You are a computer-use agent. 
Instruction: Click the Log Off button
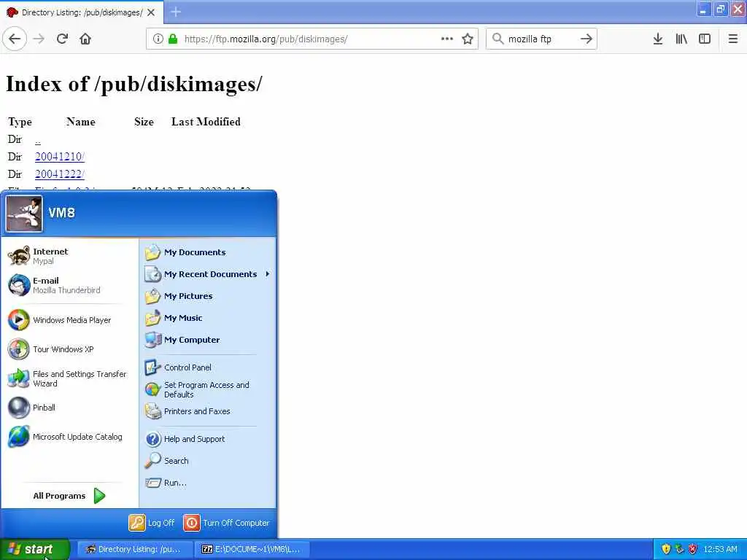(x=152, y=523)
